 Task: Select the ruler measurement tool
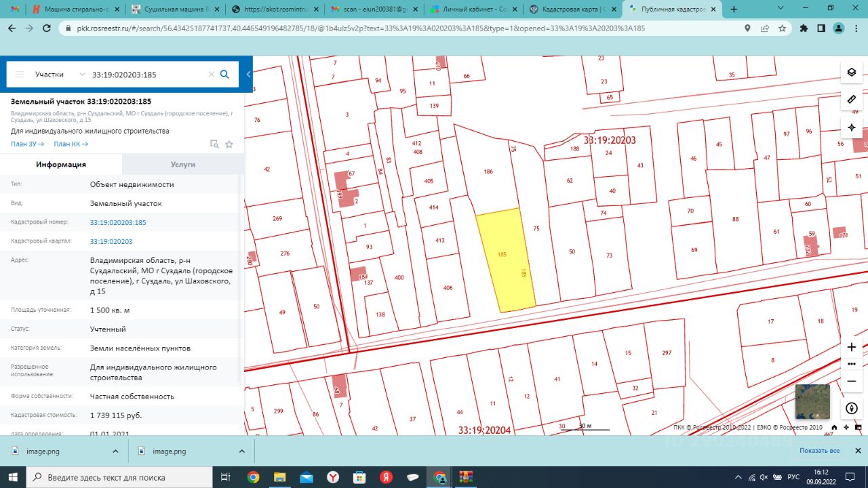852,100
